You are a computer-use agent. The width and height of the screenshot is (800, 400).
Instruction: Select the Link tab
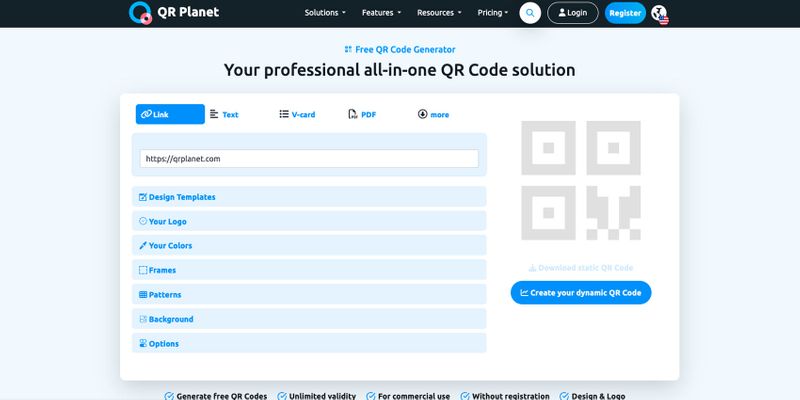click(x=170, y=114)
